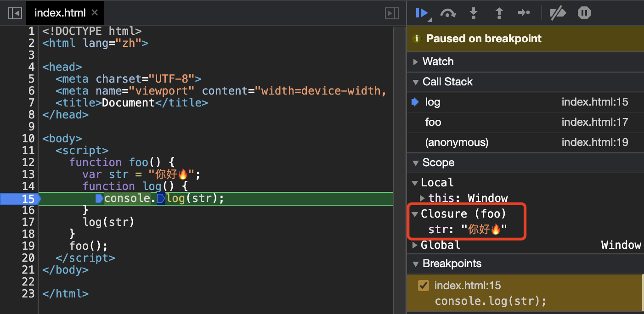Click the Window value beside Global

pos(621,245)
